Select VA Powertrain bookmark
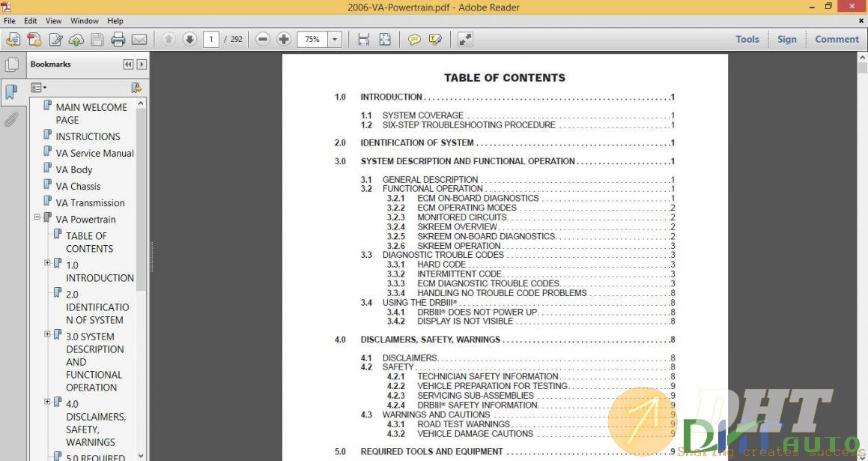 click(x=86, y=220)
